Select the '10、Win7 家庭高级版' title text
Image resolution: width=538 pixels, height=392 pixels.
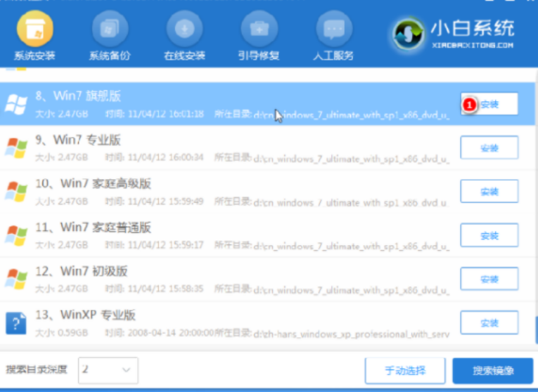click(x=94, y=183)
